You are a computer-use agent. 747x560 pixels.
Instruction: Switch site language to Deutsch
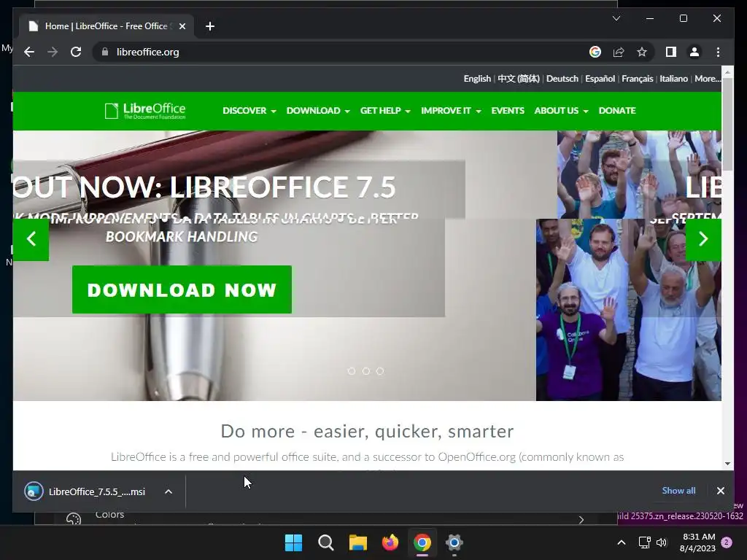point(562,79)
